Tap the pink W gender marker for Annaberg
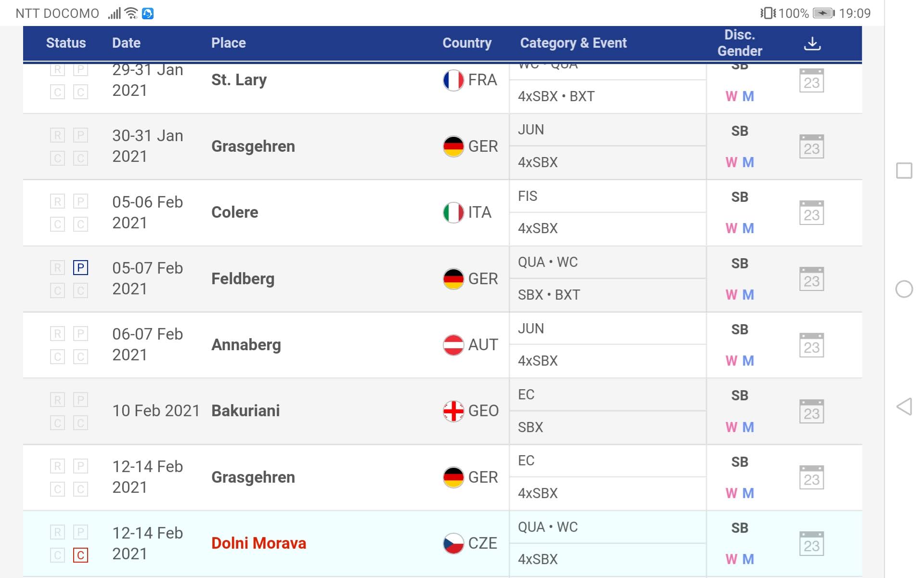 [731, 361]
